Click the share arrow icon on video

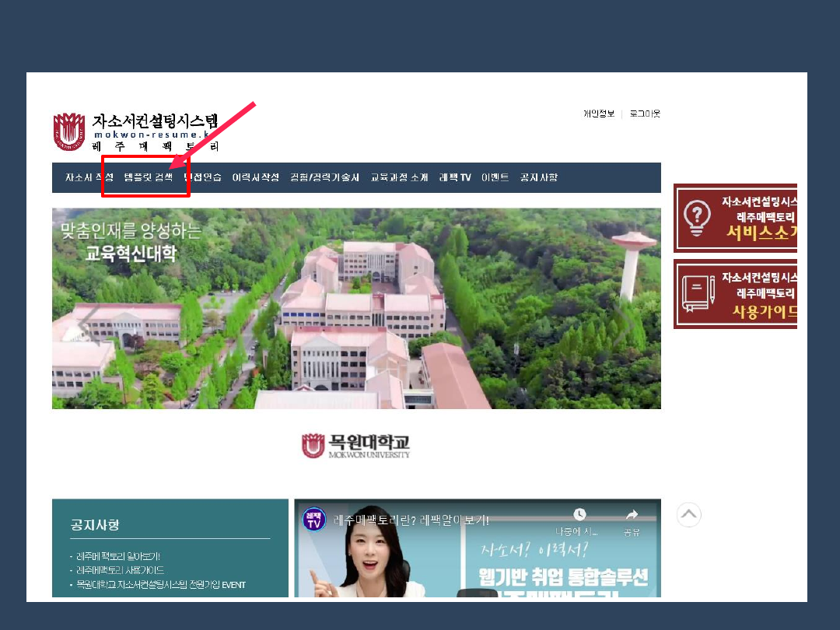(x=632, y=515)
